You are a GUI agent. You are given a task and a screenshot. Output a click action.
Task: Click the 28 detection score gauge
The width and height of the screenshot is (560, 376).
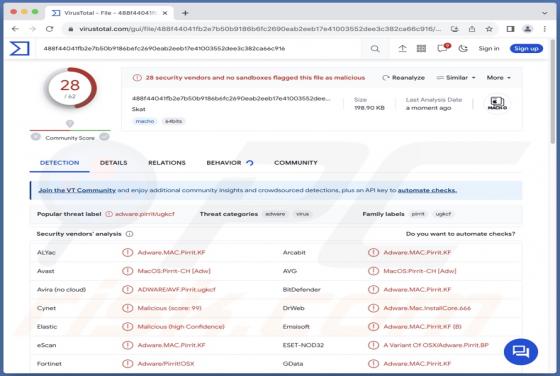coord(70,88)
